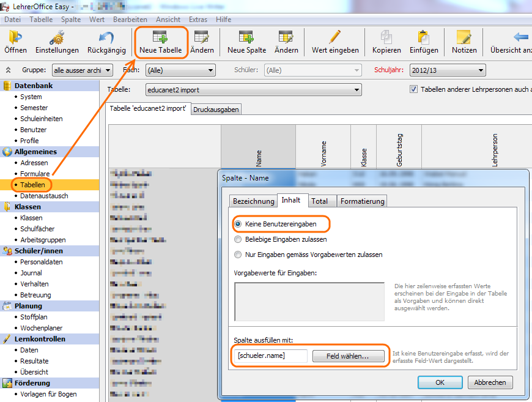Click the Öffnen toolbar icon

(x=15, y=38)
